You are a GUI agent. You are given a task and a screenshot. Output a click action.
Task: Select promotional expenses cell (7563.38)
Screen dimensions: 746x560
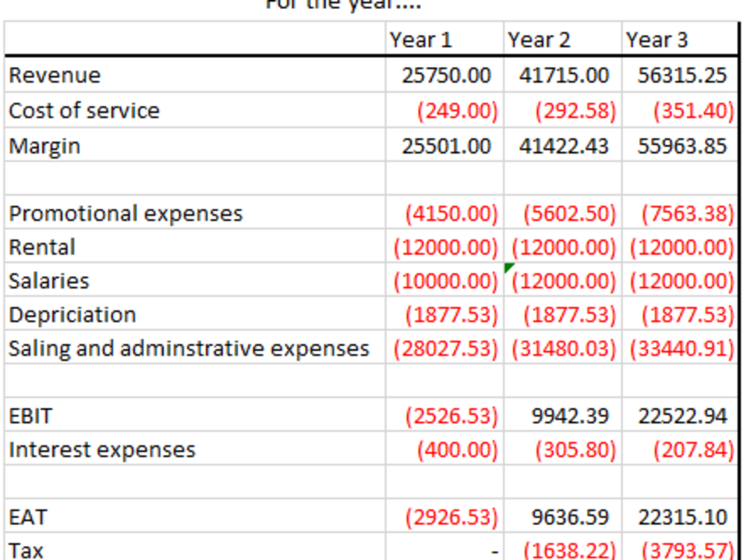coord(680,213)
